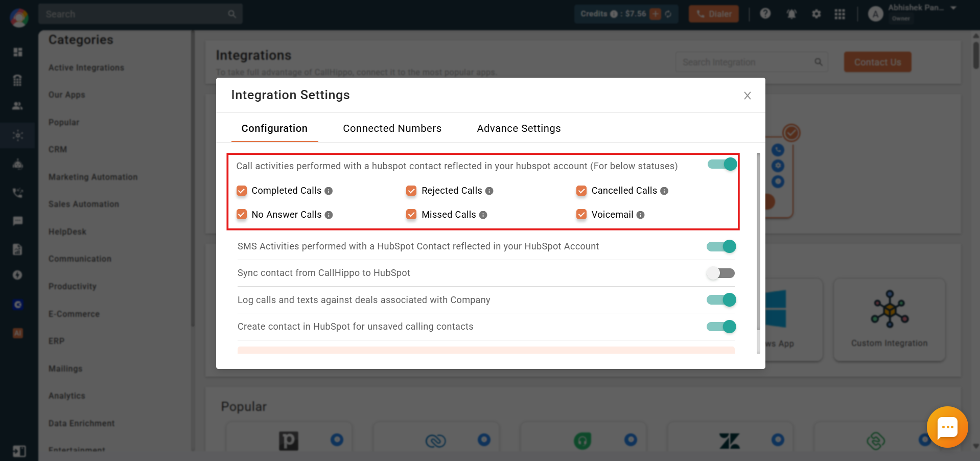
Task: Show info for No Answer Calls
Action: [x=329, y=215]
